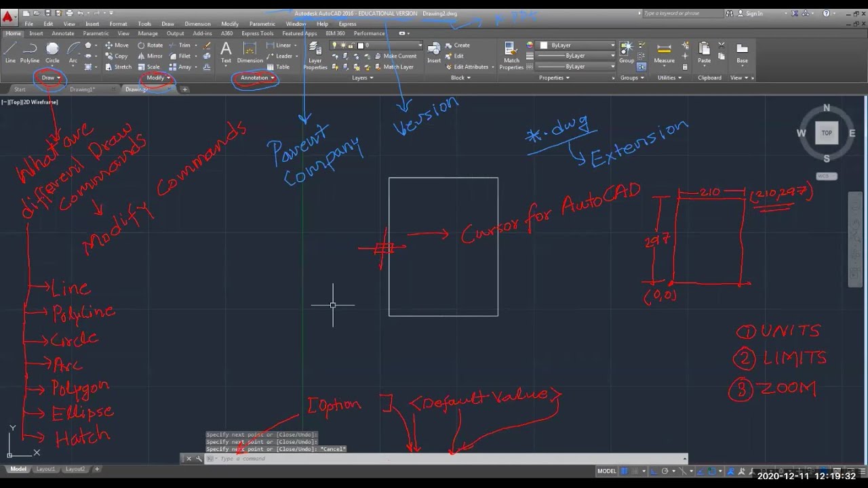Screen dimensions: 868x488
Task: Click the Scale tool
Action: click(x=149, y=67)
